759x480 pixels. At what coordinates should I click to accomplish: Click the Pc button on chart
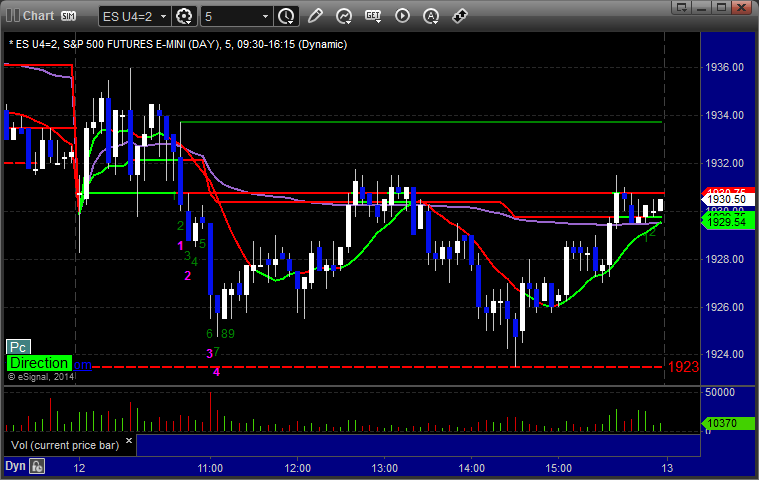pos(18,347)
